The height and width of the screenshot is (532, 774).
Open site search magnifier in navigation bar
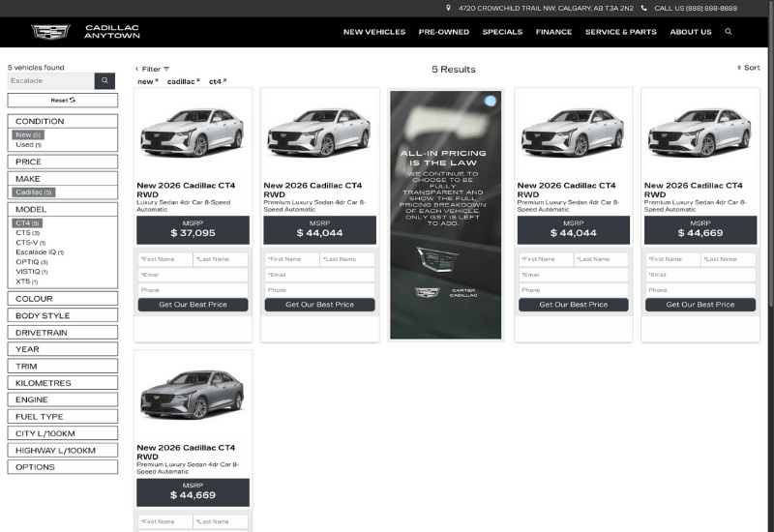coord(729,32)
